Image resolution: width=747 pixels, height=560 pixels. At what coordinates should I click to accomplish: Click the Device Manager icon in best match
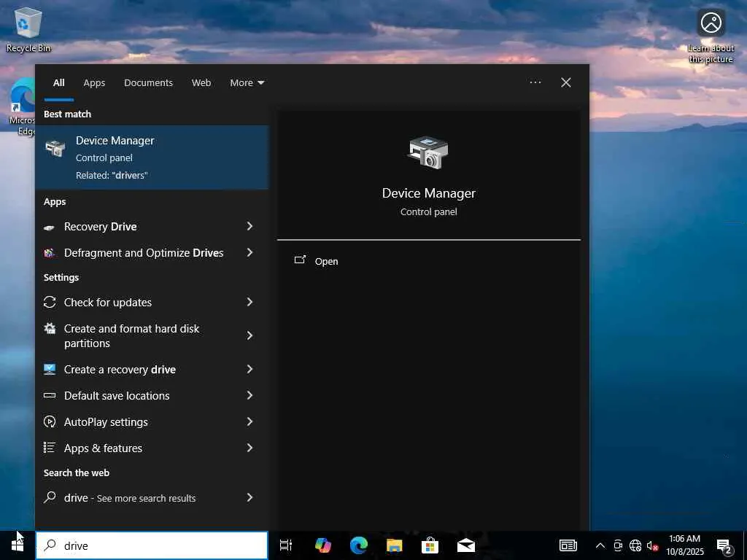(x=55, y=148)
